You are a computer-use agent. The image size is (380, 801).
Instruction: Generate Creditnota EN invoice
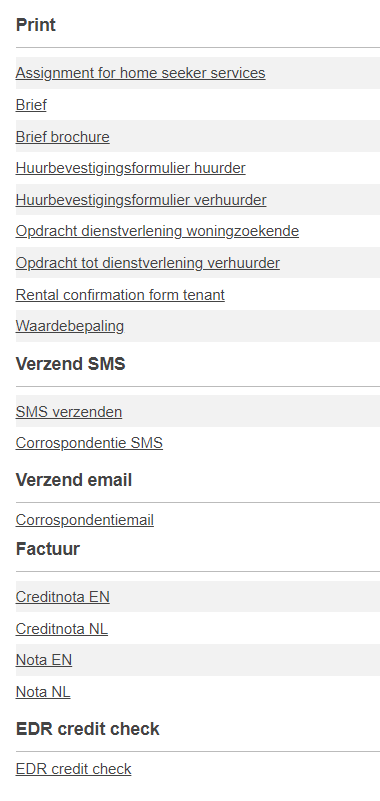click(x=63, y=597)
